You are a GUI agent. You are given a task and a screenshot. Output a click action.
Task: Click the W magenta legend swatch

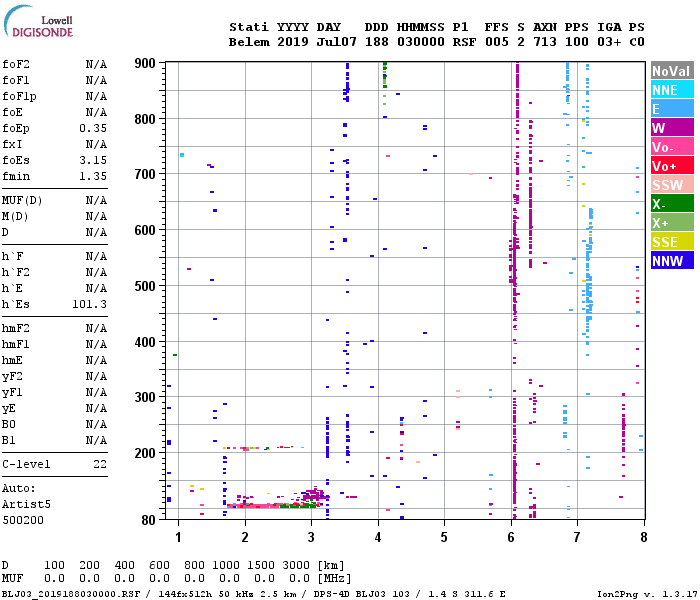(x=672, y=128)
